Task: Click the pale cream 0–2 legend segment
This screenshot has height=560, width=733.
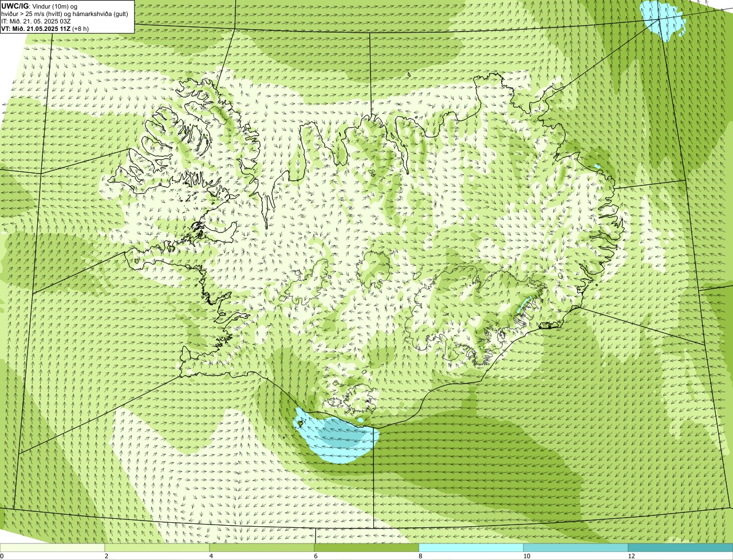Action: [x=52, y=547]
